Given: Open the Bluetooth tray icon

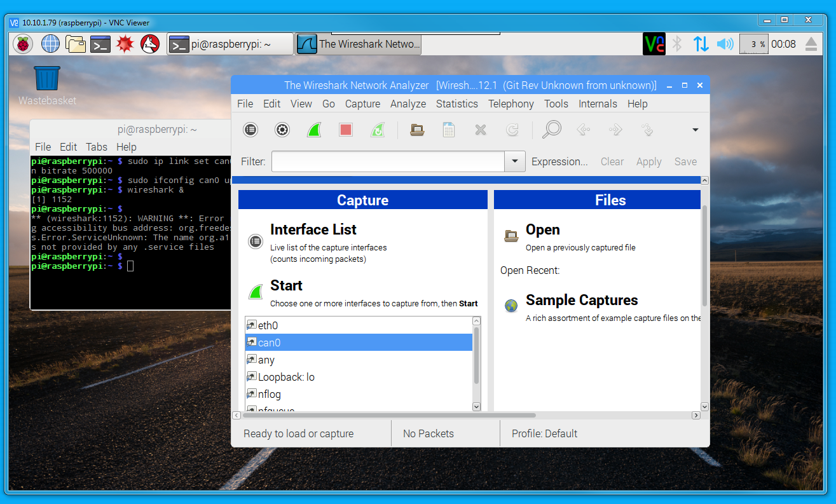Looking at the screenshot, I should click(677, 44).
